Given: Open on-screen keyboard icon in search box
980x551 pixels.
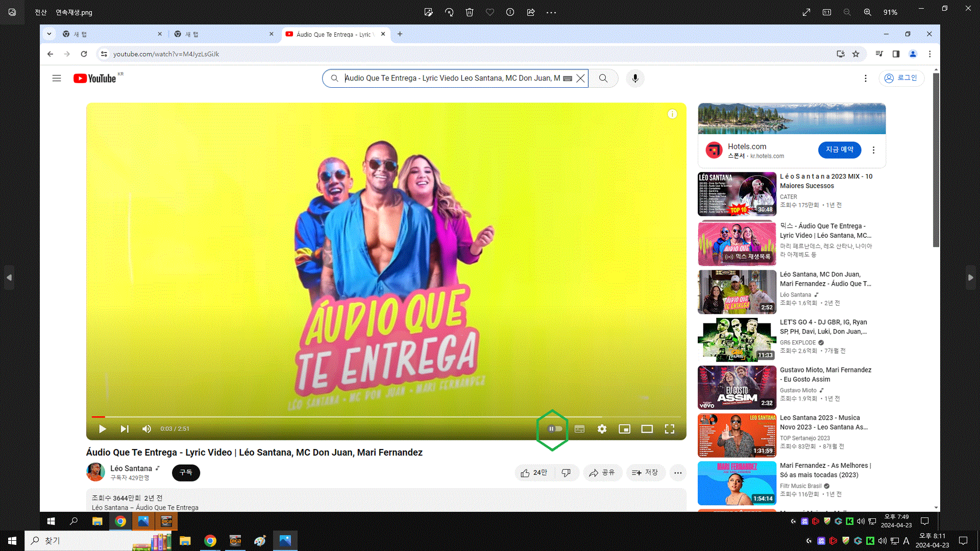Looking at the screenshot, I should [x=568, y=79].
